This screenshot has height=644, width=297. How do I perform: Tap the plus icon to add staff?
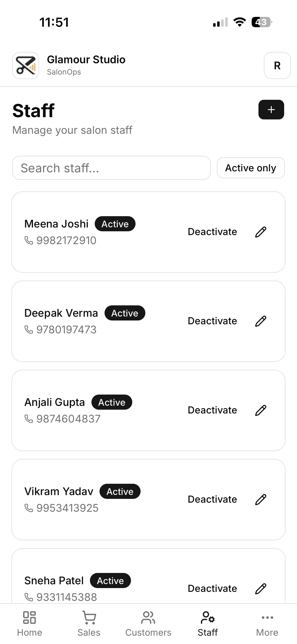[x=271, y=110]
